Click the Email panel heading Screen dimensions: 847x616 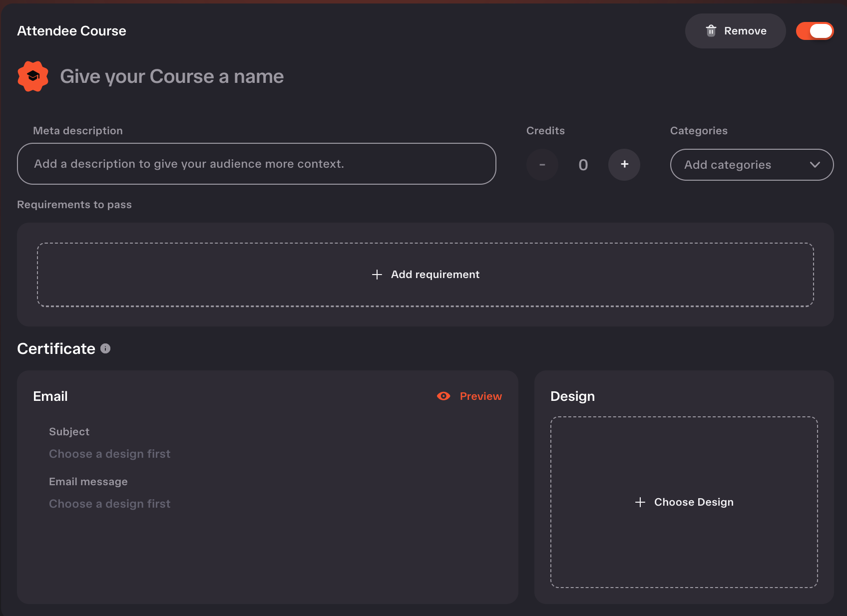pyautogui.click(x=50, y=396)
